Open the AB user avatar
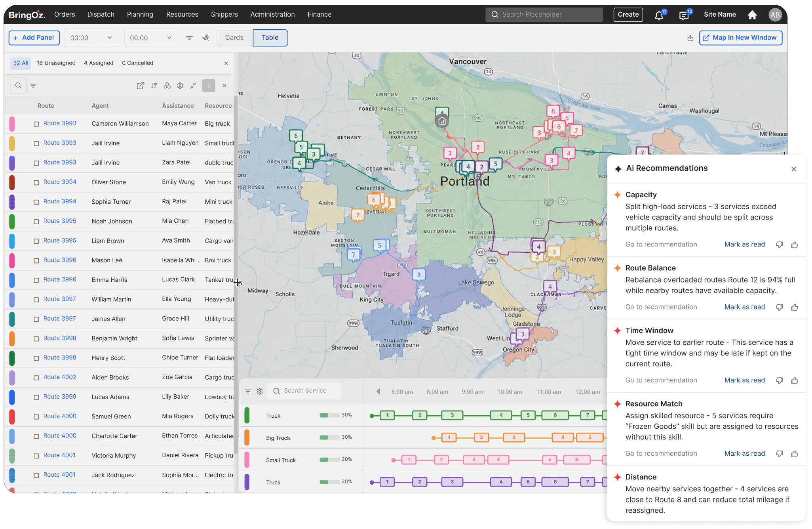 click(x=775, y=15)
